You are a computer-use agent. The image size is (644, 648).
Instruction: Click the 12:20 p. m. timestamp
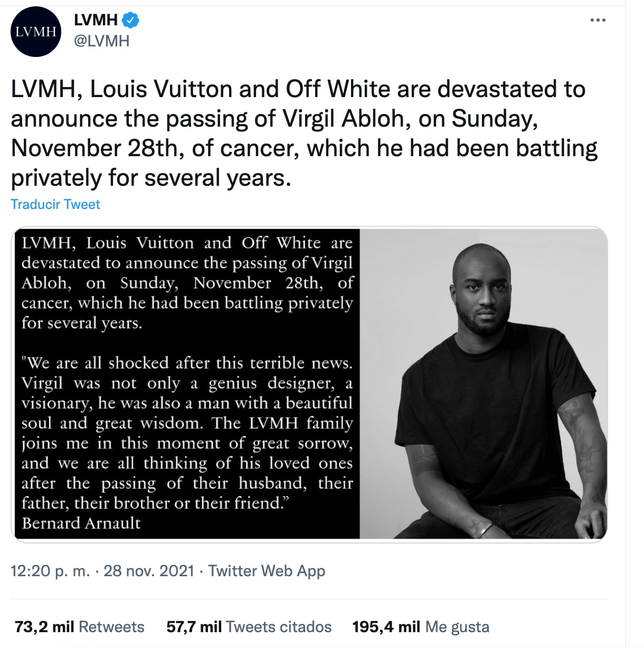(x=50, y=570)
